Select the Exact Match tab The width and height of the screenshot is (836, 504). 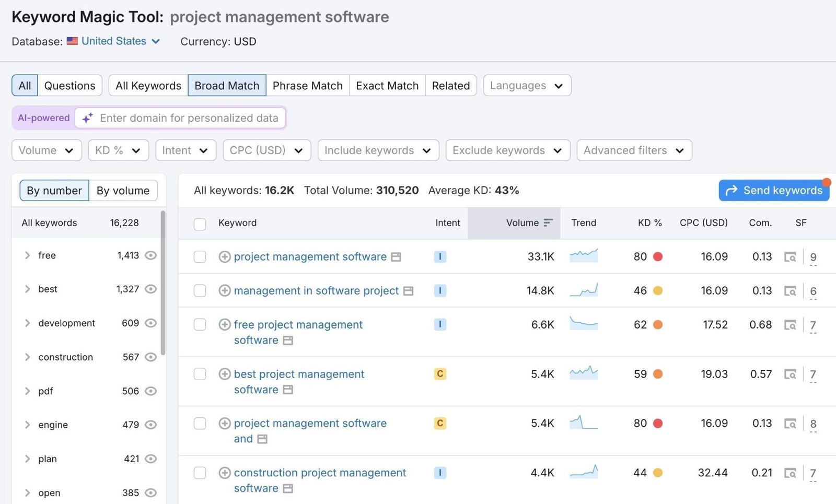(x=387, y=86)
